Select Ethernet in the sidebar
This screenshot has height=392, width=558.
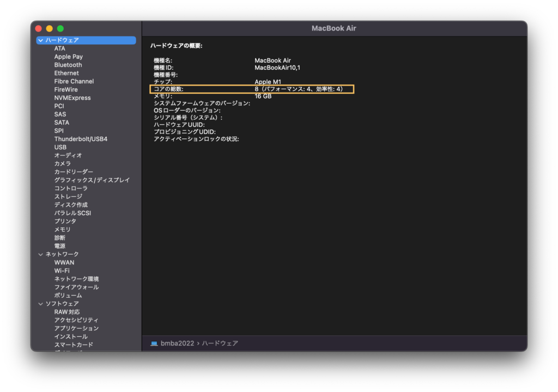pos(66,73)
